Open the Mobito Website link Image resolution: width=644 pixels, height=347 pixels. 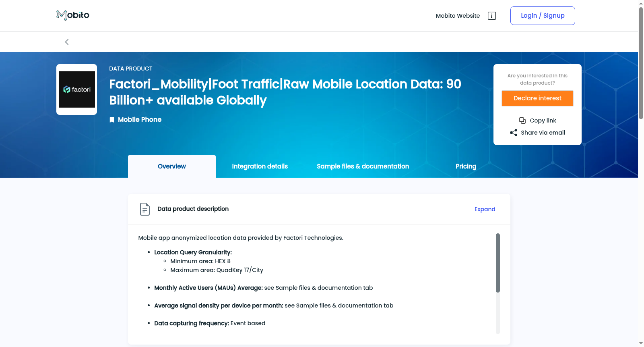[458, 16]
